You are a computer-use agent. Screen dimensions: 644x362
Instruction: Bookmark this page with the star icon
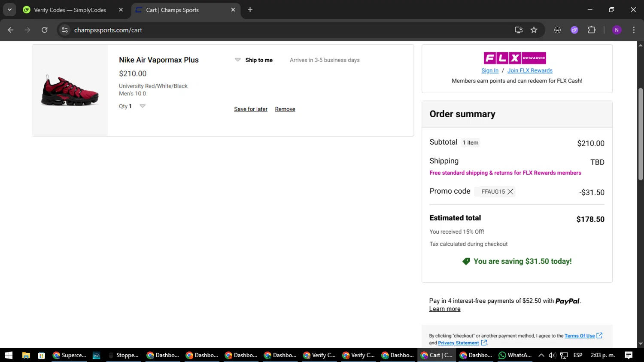[x=534, y=30]
